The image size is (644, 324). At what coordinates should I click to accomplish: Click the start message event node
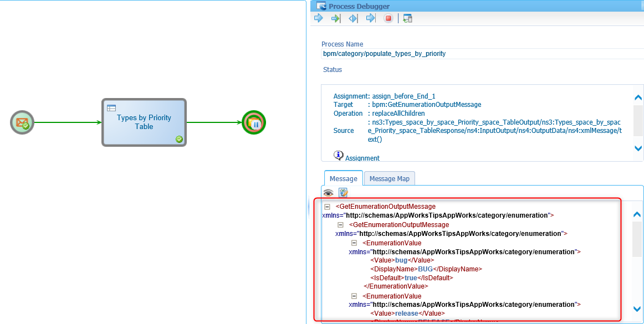(23, 122)
